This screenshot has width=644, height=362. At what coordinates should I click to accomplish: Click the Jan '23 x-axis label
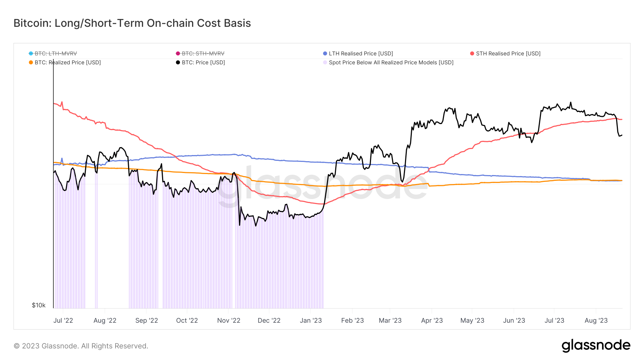(x=311, y=321)
